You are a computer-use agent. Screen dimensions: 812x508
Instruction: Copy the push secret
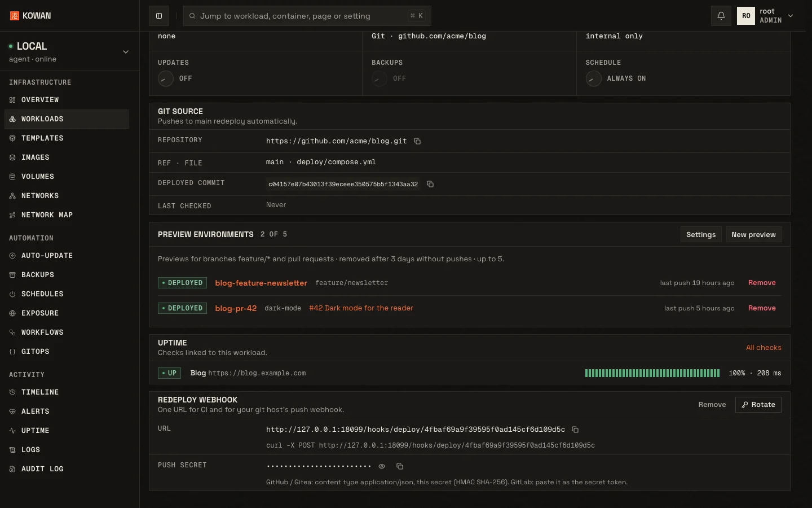point(400,466)
